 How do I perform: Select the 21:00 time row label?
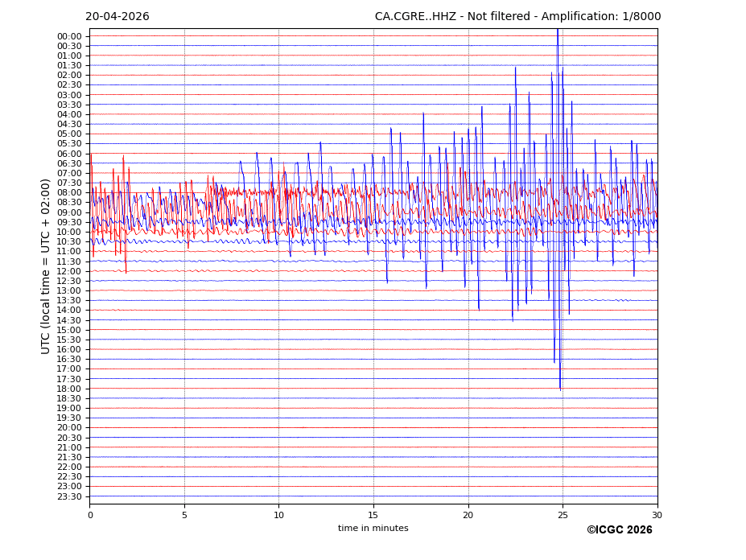pos(69,447)
